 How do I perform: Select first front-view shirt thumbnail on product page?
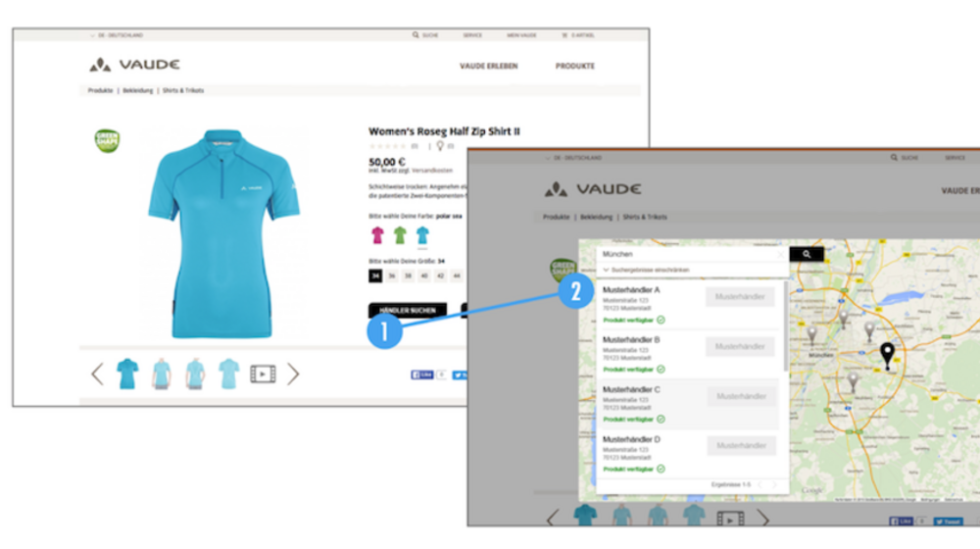click(x=127, y=374)
